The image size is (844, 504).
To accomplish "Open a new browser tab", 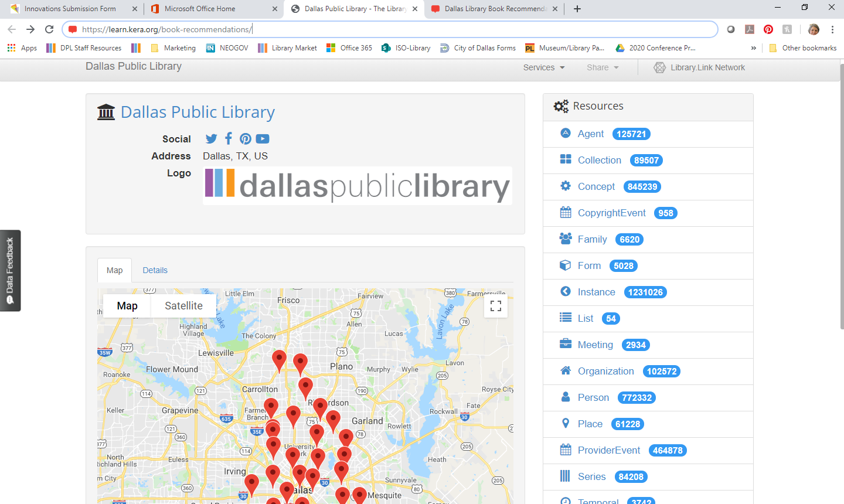I will pyautogui.click(x=577, y=9).
